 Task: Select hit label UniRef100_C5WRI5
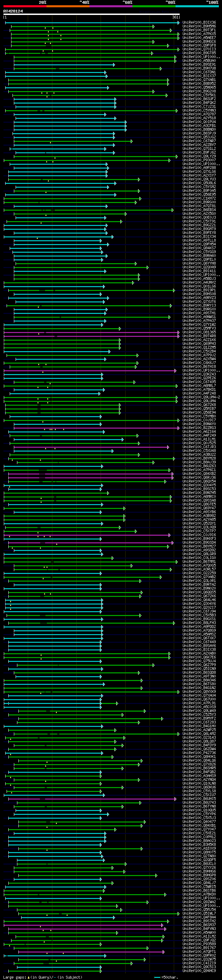[199, 887]
